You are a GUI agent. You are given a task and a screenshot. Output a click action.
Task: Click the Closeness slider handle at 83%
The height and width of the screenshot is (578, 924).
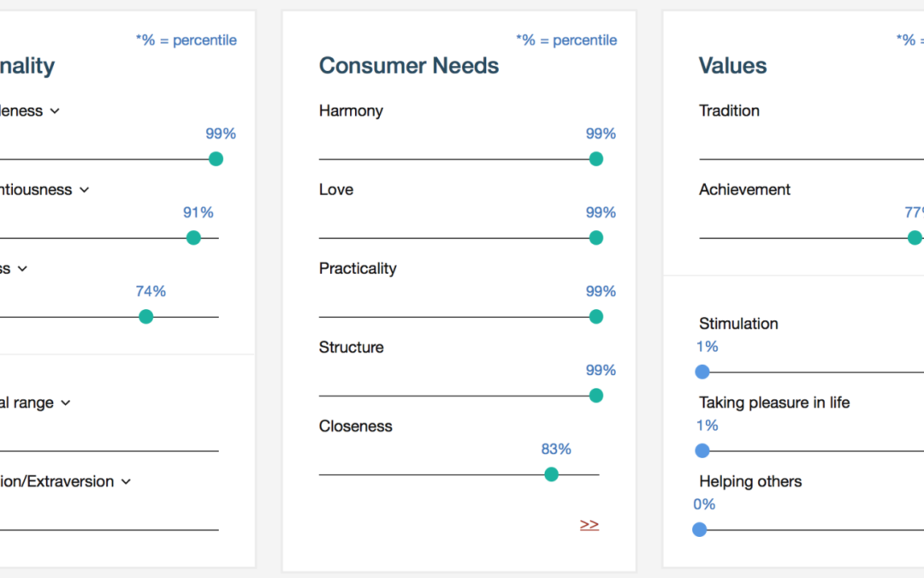click(x=552, y=474)
